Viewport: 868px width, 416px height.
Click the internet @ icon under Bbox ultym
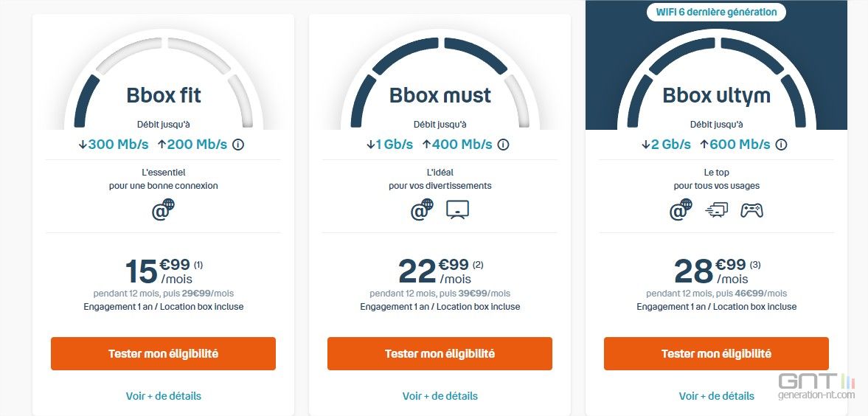tap(681, 210)
